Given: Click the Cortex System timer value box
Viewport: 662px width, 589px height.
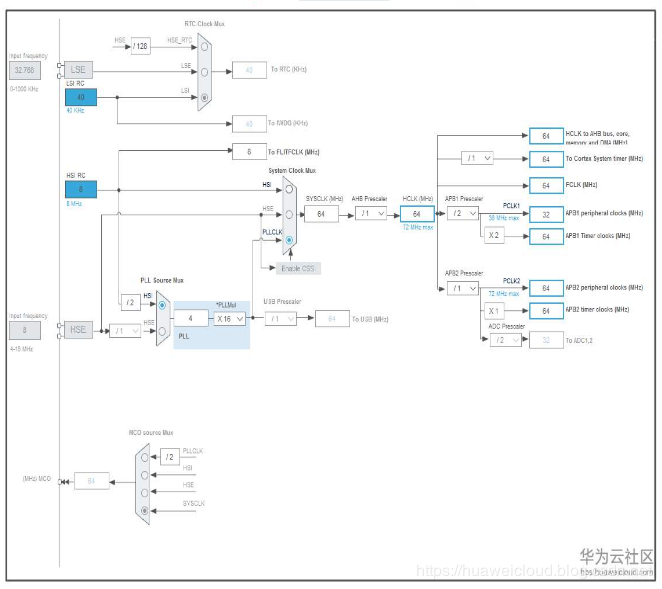Looking at the screenshot, I should (x=546, y=159).
